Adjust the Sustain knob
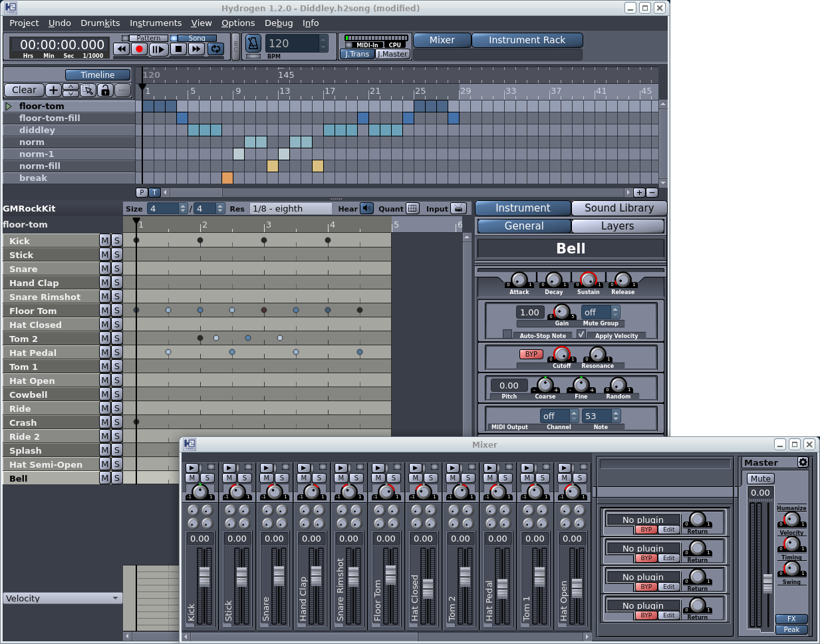Image resolution: width=820 pixels, height=644 pixels. 588,280
